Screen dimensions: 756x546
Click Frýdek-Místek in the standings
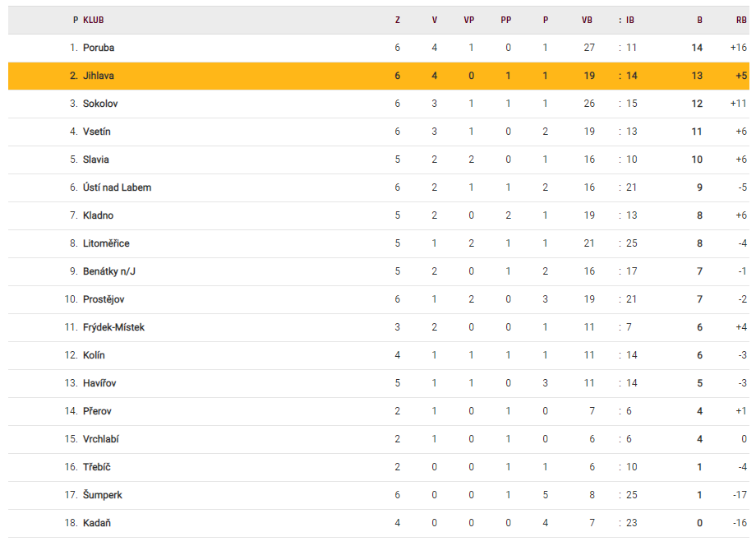click(113, 327)
